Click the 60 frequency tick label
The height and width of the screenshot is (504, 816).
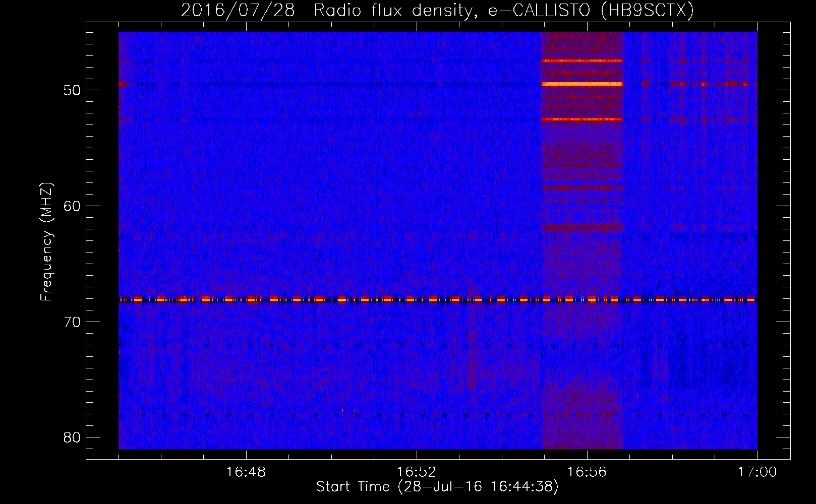point(72,206)
